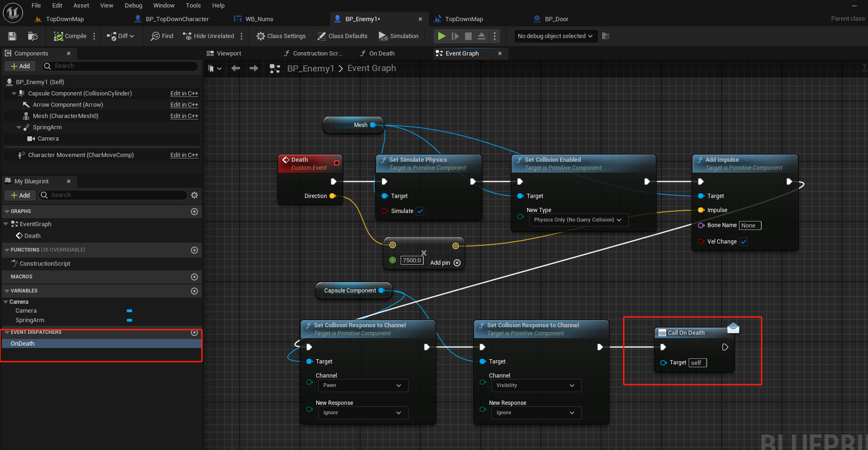Click the Find toolbar button

162,36
